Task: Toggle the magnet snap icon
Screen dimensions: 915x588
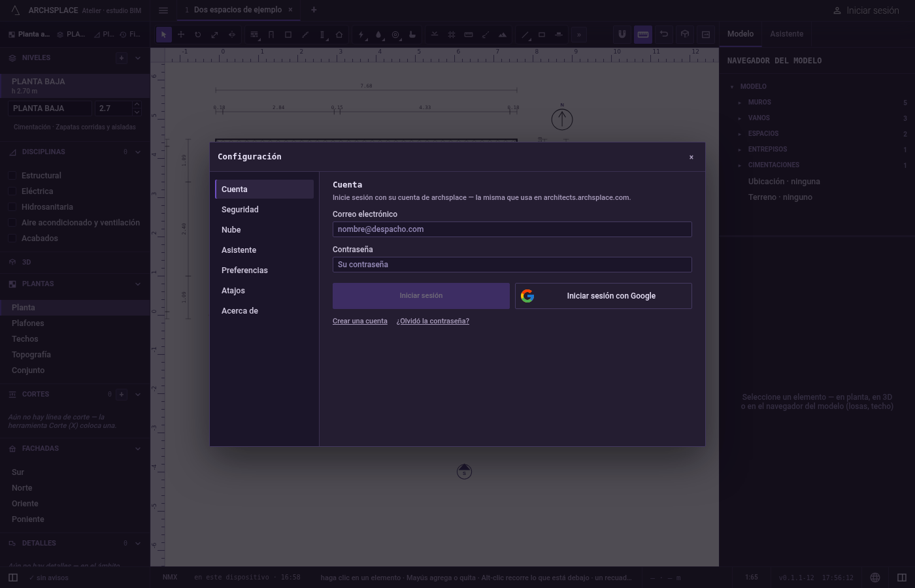Action: coord(622,35)
